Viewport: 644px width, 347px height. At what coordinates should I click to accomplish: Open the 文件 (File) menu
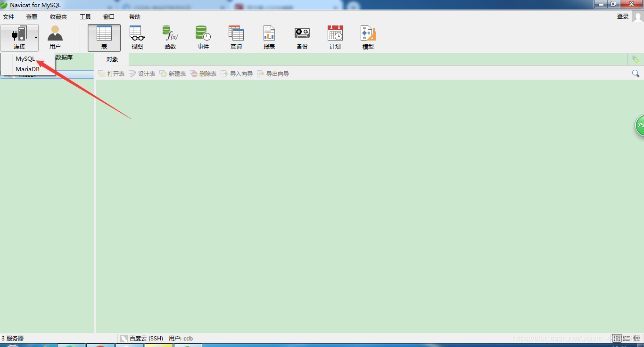(x=8, y=17)
